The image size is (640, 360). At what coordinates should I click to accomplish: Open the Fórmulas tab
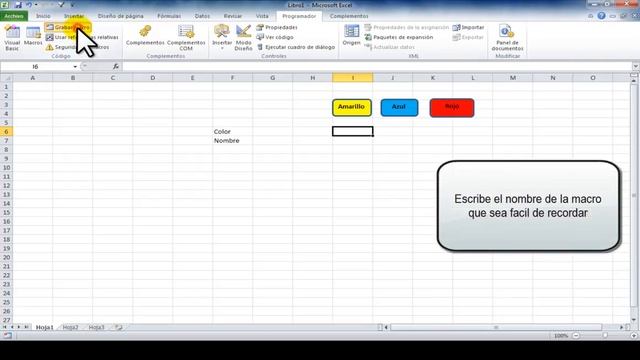click(x=169, y=16)
